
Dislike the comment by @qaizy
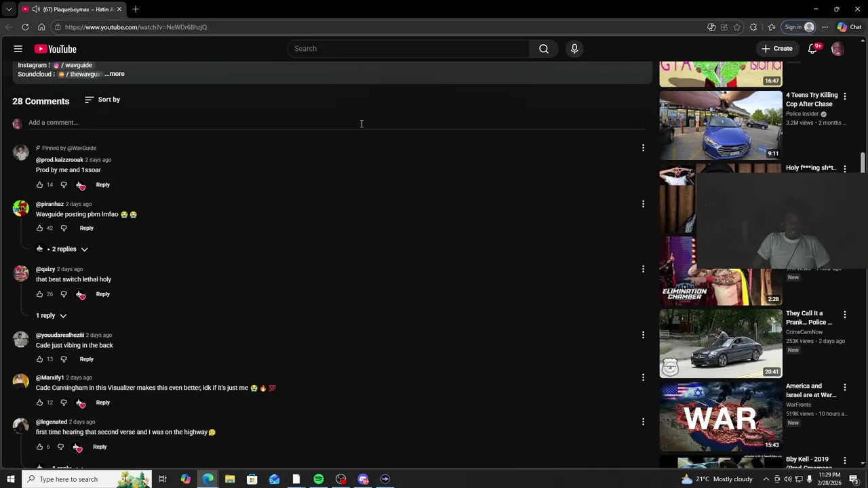point(64,294)
